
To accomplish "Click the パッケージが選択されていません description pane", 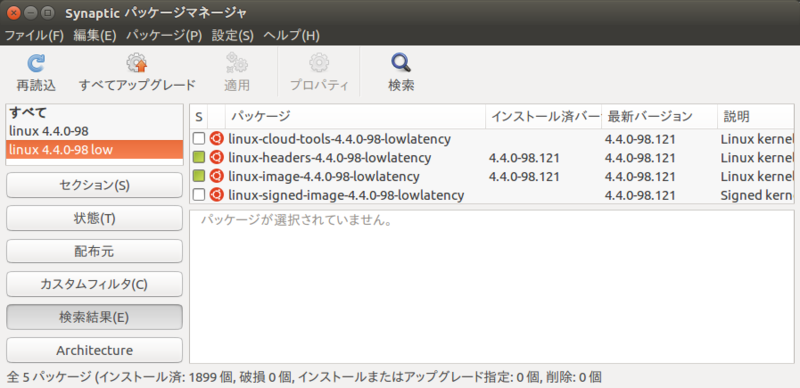I will coord(492,286).
